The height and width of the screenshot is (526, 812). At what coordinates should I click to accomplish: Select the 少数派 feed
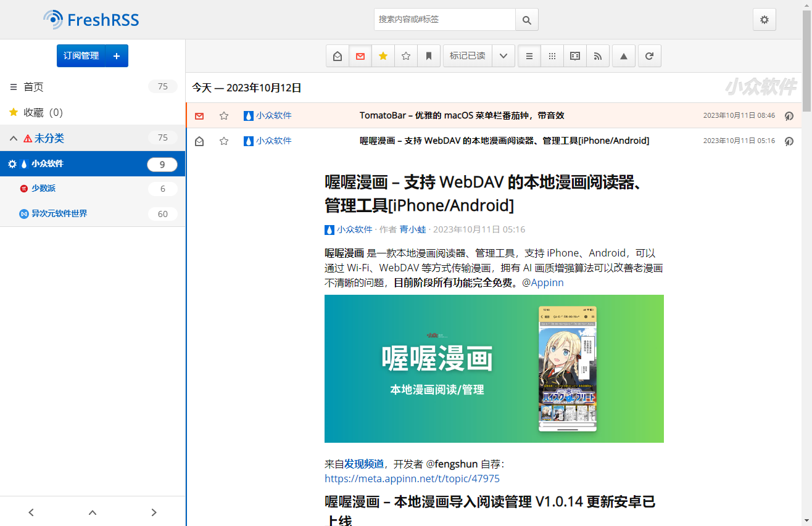click(x=44, y=189)
